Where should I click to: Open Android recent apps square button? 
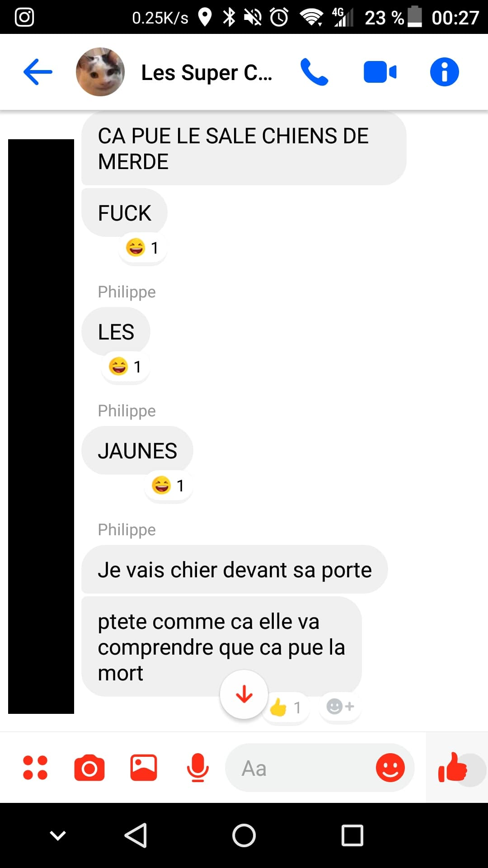tap(352, 835)
